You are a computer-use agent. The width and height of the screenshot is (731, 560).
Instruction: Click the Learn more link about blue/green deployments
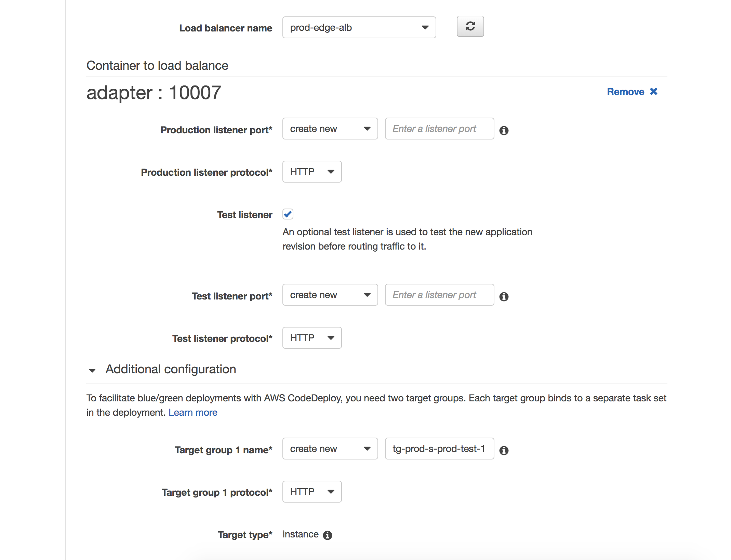click(x=193, y=412)
